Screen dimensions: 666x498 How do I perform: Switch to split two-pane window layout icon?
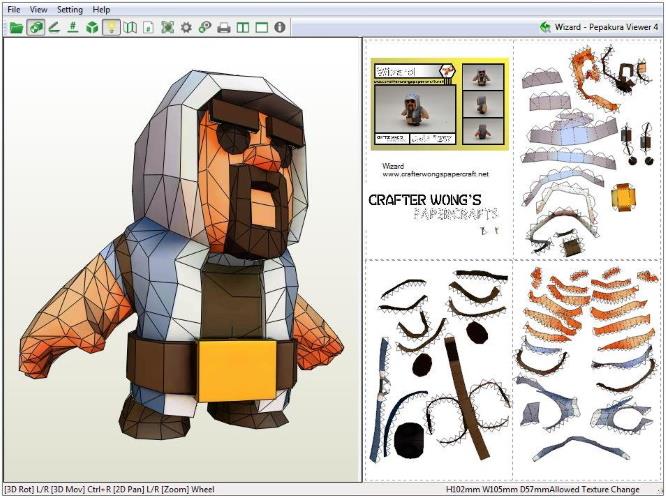pos(243,28)
